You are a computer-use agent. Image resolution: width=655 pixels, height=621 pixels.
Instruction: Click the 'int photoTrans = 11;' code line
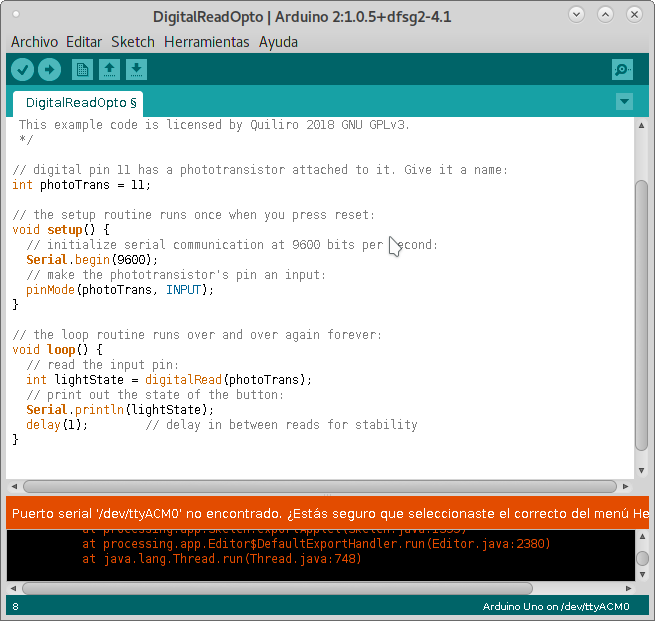pos(81,185)
